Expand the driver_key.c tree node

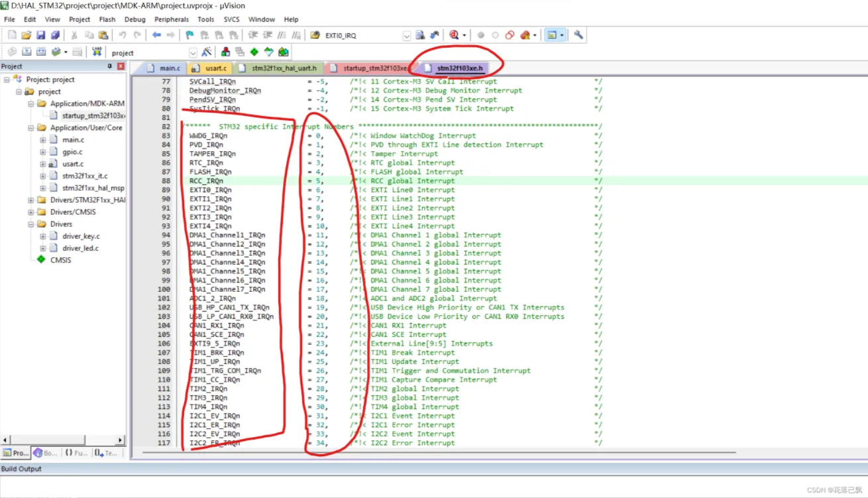(x=43, y=236)
